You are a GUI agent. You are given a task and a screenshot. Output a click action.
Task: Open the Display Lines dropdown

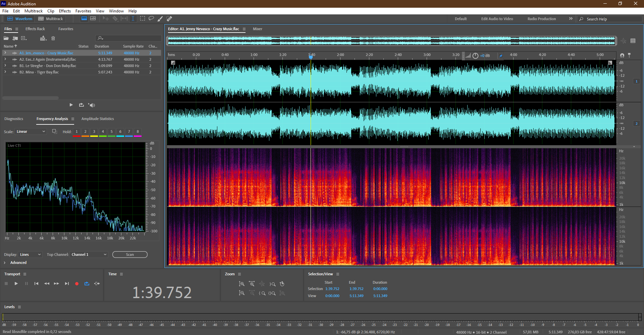tap(30, 255)
